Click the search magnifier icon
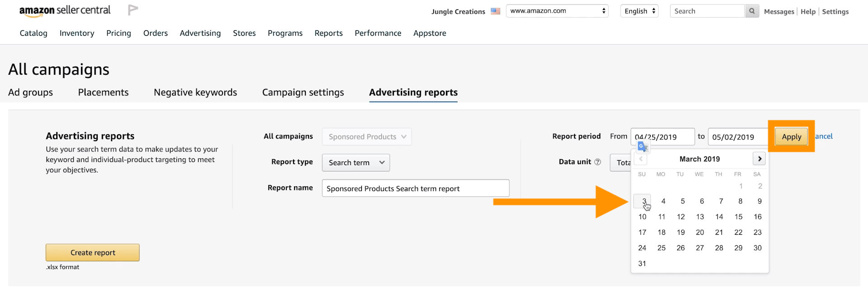This screenshot has width=868, height=290. click(x=751, y=11)
